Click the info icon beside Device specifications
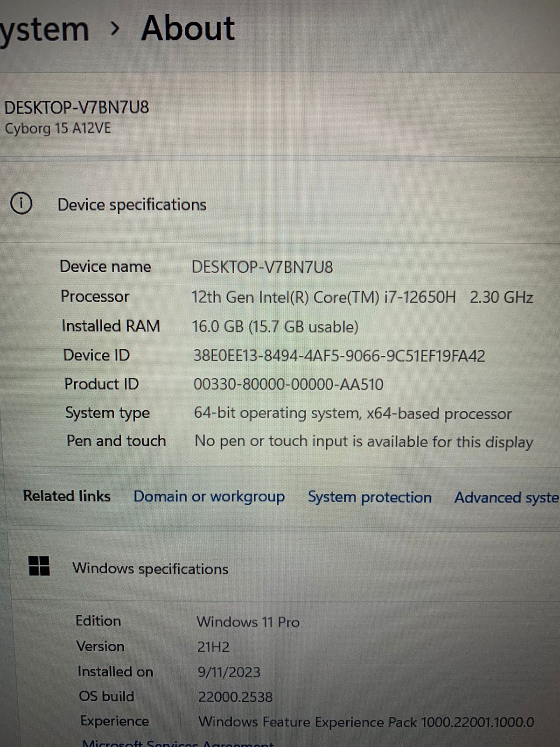Viewport: 560px width, 747px height. [x=21, y=204]
